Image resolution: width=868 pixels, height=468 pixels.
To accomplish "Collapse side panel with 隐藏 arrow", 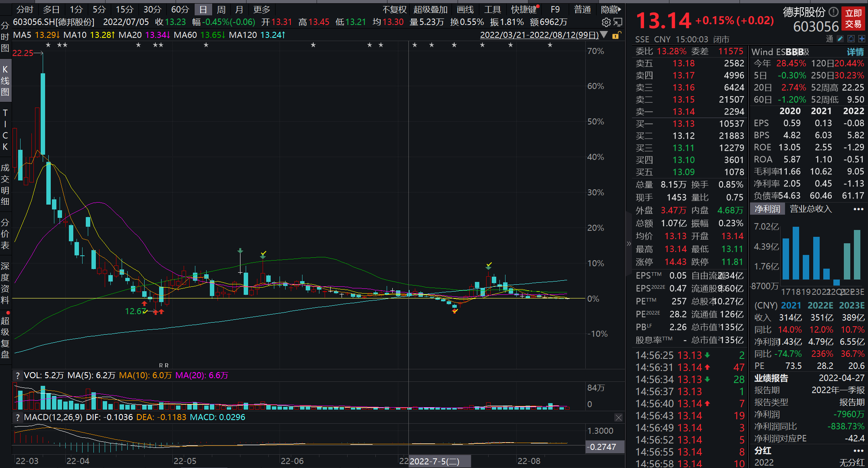I will 611,9.
